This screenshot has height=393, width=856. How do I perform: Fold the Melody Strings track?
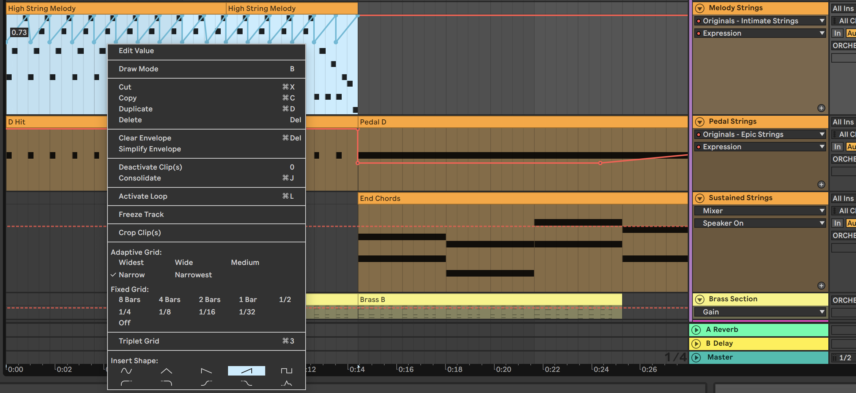point(699,8)
